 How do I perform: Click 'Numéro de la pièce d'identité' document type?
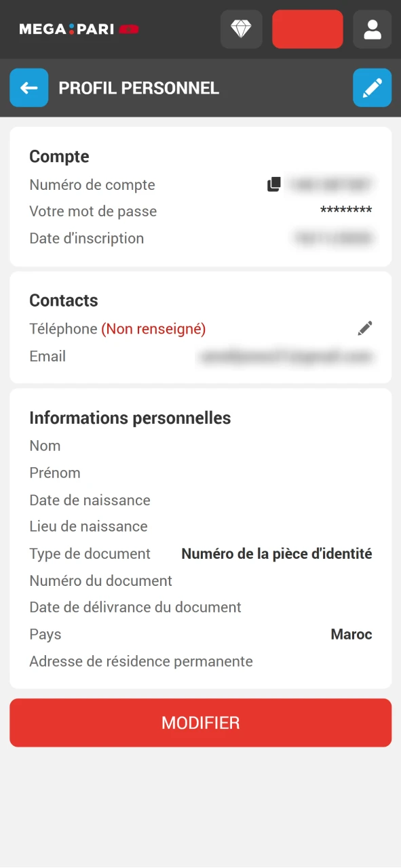(x=276, y=553)
